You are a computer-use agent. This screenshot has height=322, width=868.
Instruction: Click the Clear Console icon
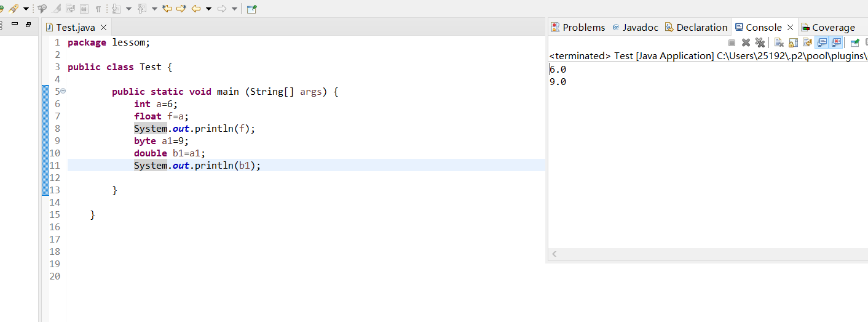pos(779,42)
